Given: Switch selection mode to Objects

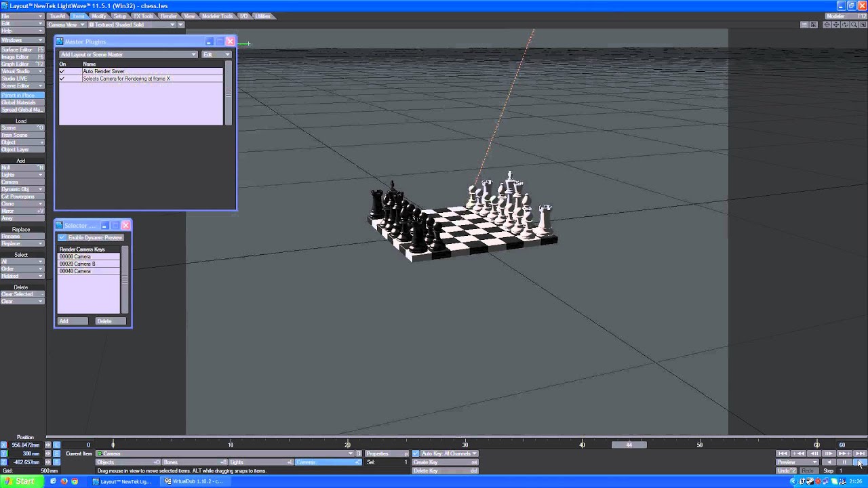Looking at the screenshot, I should point(128,462).
